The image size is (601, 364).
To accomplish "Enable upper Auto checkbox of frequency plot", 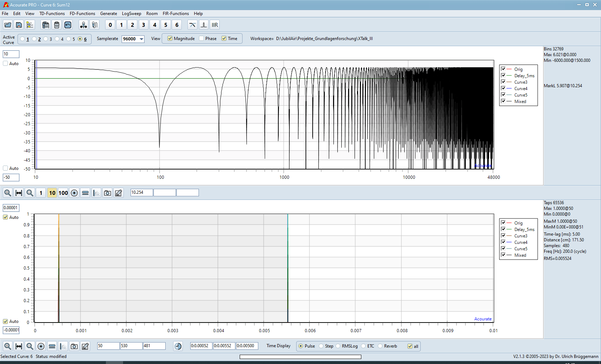I will click(x=5, y=63).
